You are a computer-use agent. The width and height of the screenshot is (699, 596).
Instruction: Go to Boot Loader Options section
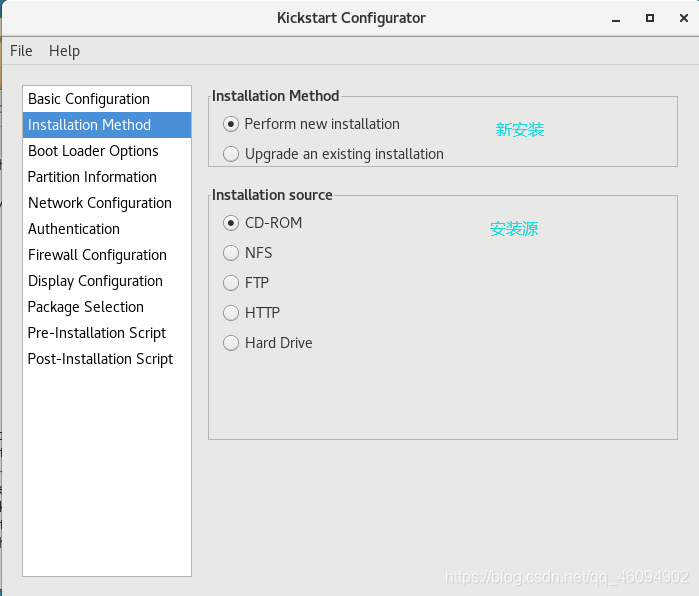tap(107, 151)
